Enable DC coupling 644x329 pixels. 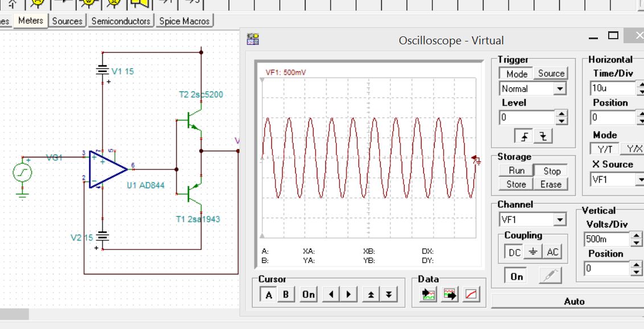514,252
